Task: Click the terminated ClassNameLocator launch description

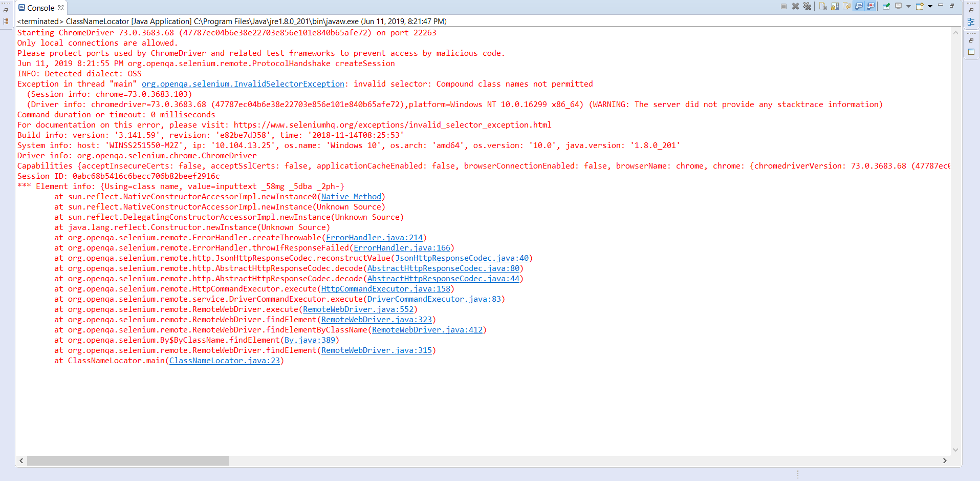Action: pos(232,22)
